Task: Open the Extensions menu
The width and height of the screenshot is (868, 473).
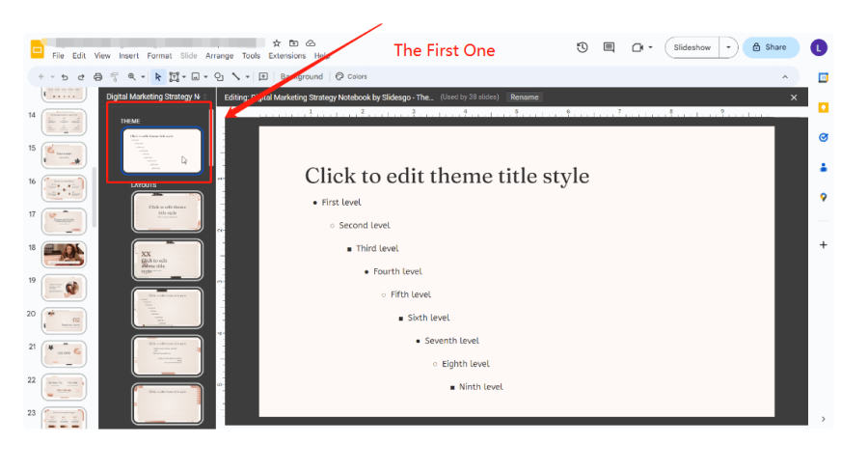Action: [286, 56]
